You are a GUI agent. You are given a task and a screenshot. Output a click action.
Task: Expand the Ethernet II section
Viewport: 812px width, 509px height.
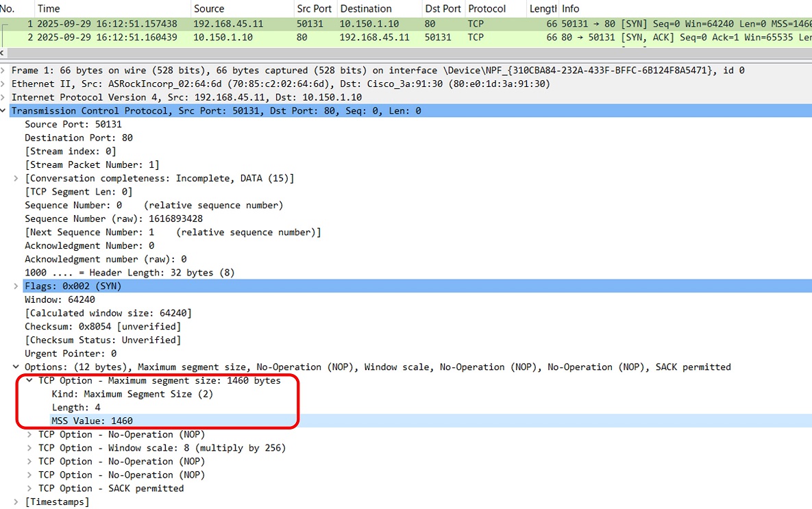(5, 84)
